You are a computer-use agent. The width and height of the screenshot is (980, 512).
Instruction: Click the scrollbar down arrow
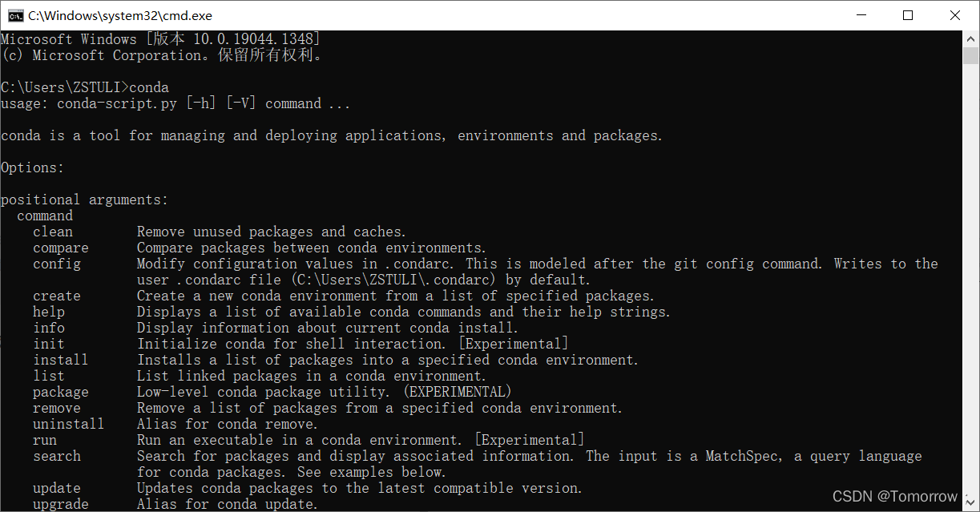[x=970, y=503]
